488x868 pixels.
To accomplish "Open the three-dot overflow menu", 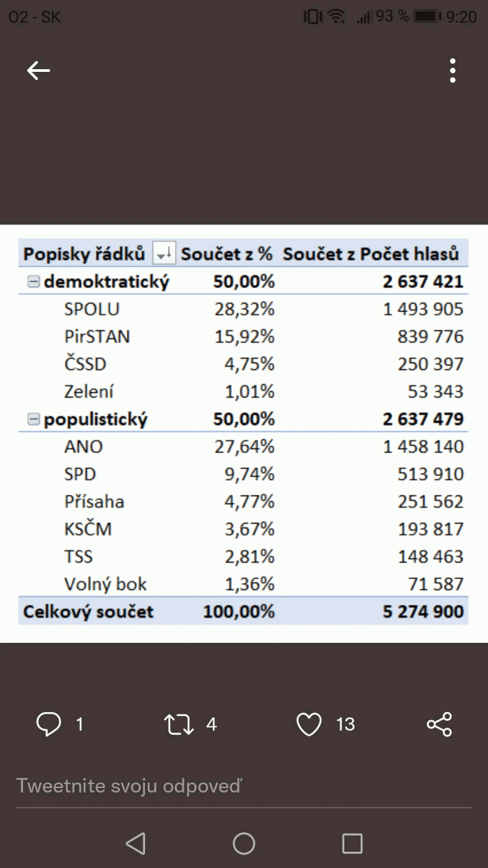I will (453, 71).
